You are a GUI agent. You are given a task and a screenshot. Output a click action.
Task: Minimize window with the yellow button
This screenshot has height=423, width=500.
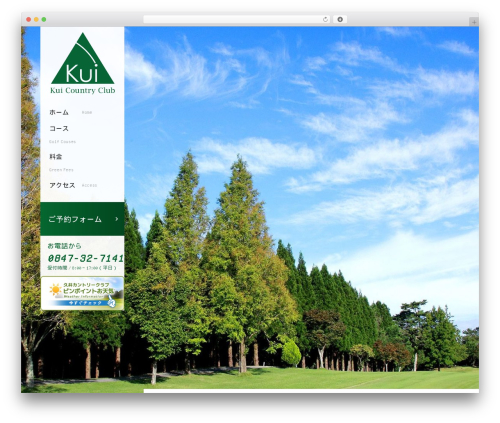click(36, 19)
